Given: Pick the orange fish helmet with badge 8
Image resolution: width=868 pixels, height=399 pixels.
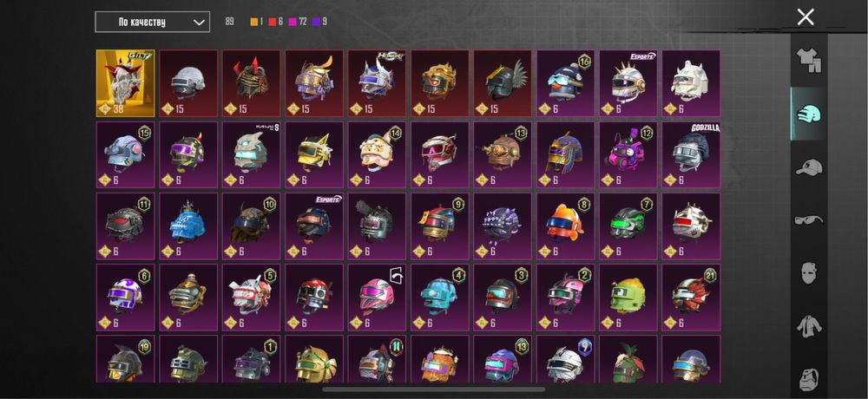Looking at the screenshot, I should pyautogui.click(x=565, y=226).
